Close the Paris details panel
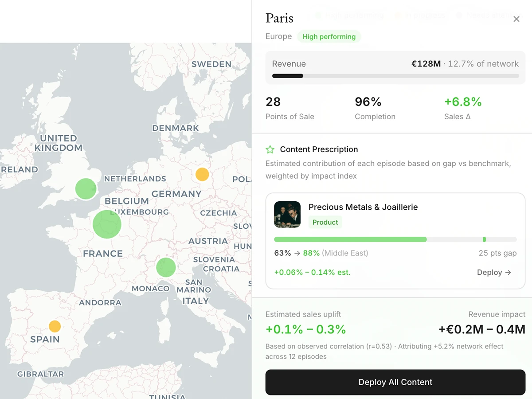 point(516,19)
